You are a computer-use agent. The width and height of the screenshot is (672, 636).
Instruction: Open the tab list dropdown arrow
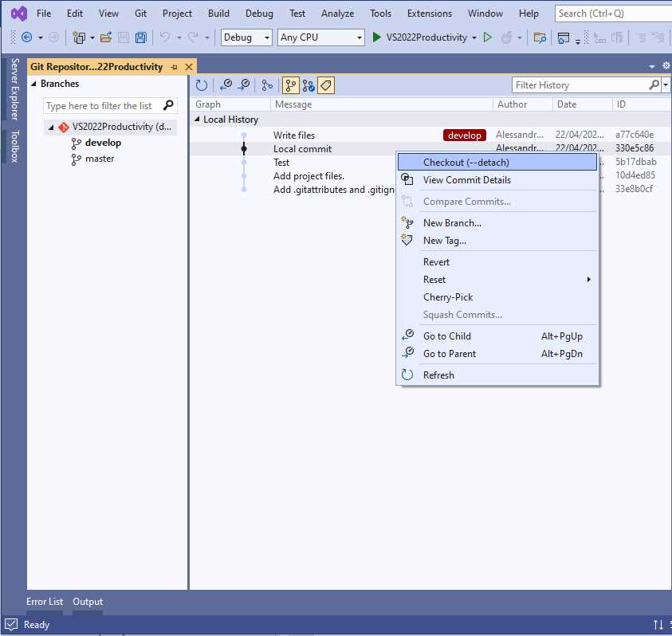tap(652, 66)
